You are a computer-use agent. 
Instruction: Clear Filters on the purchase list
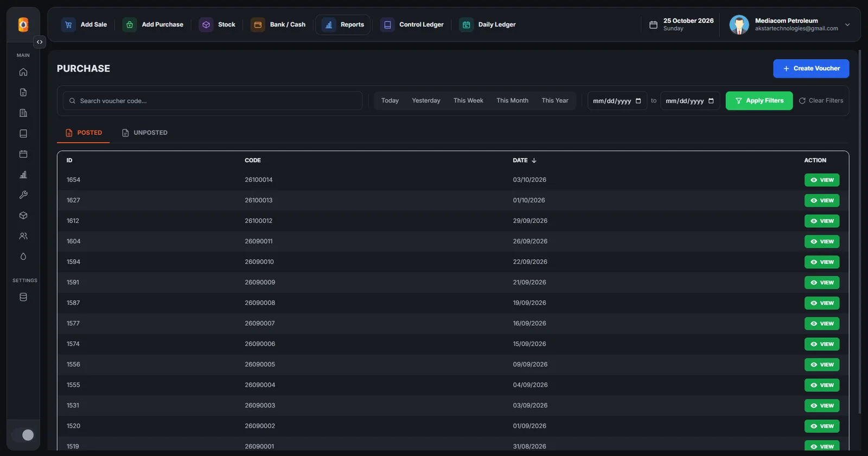point(821,101)
